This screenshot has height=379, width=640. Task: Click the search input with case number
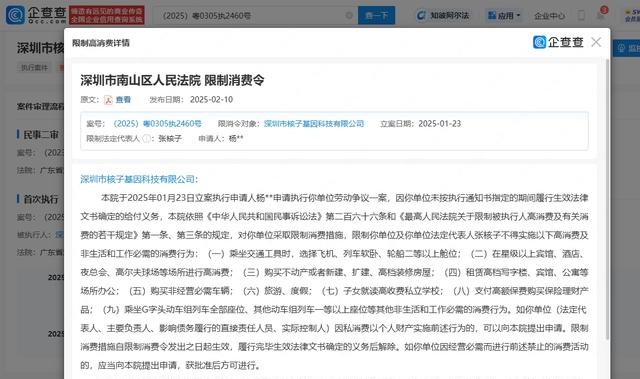click(x=257, y=16)
